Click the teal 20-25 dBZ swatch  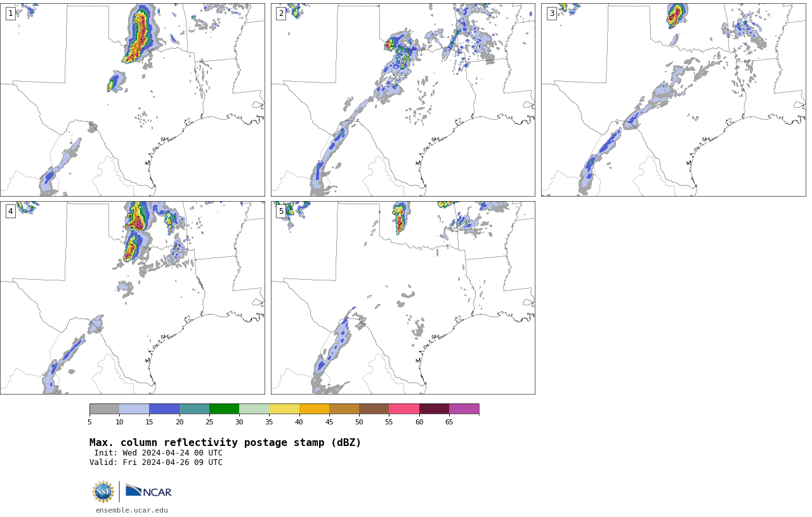click(194, 409)
